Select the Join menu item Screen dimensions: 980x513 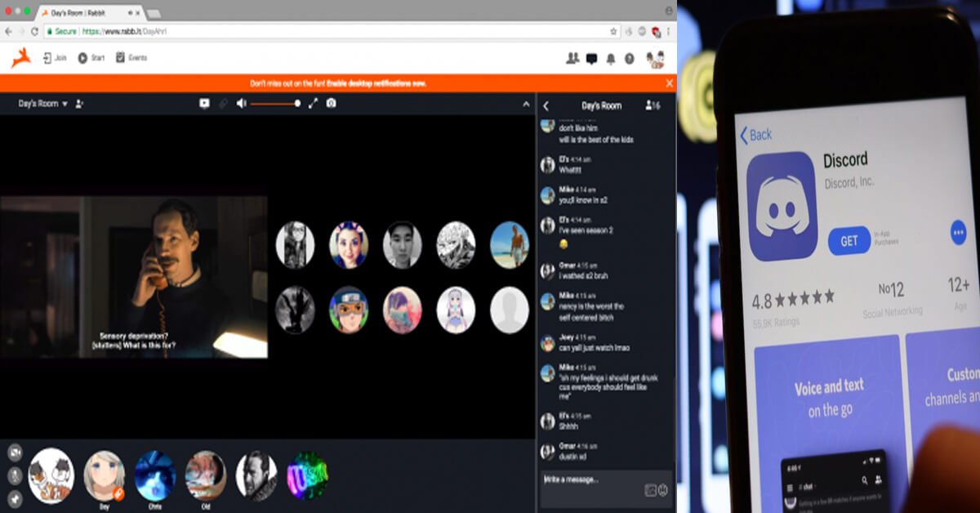[55, 58]
